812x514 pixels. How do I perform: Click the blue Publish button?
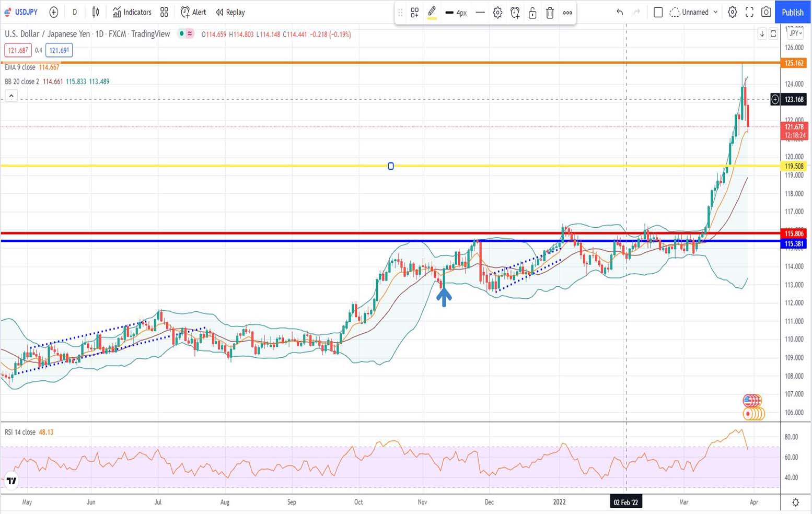coord(792,12)
